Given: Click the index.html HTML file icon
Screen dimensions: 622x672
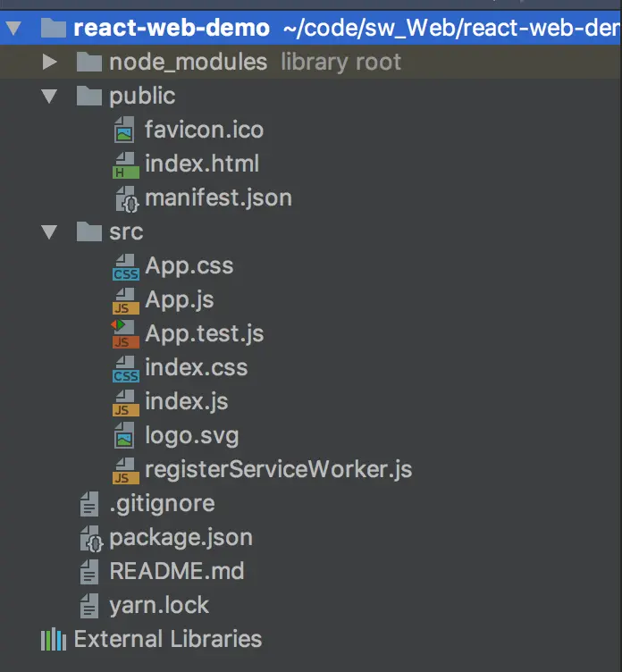Looking at the screenshot, I should click(x=125, y=164).
